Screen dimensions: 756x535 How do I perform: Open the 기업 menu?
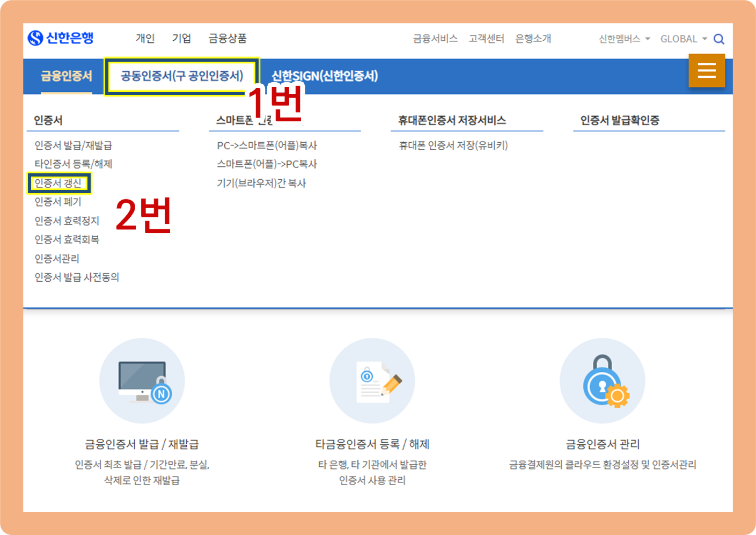pyautogui.click(x=181, y=38)
